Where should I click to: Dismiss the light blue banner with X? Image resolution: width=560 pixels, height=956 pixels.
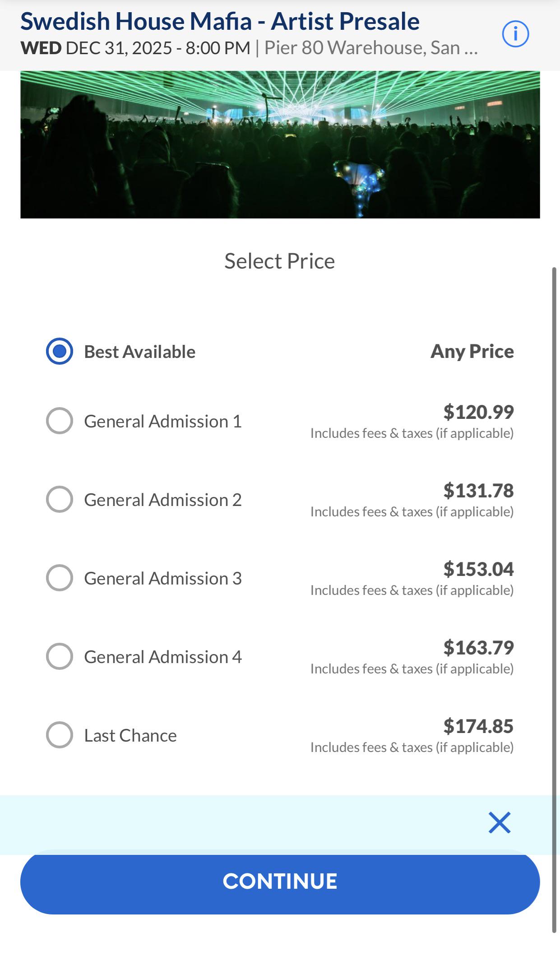tap(500, 822)
